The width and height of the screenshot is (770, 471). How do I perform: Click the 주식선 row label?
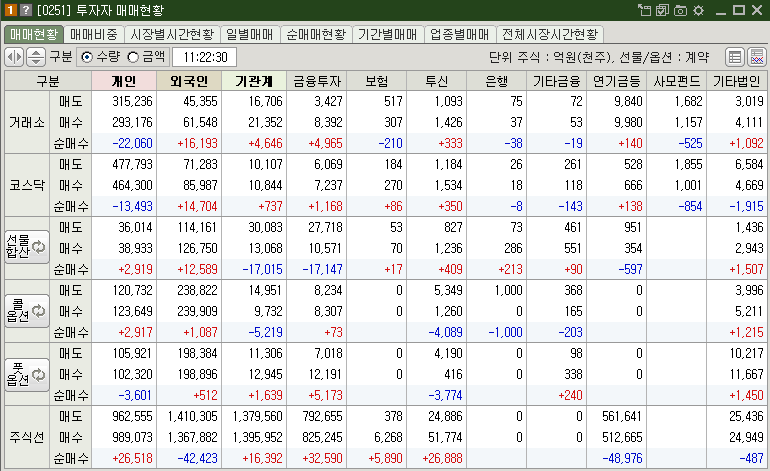coord(27,437)
